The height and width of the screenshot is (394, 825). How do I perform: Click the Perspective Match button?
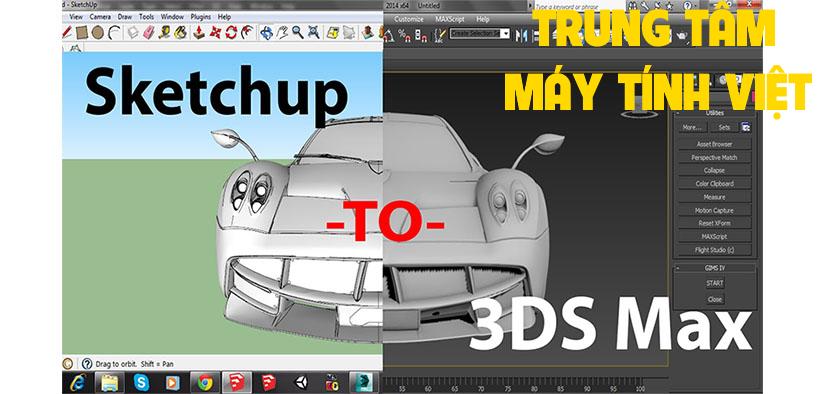point(714,157)
